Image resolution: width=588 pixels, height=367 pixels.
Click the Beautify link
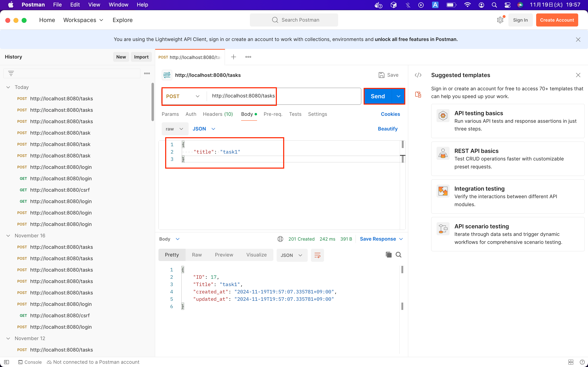click(x=388, y=129)
